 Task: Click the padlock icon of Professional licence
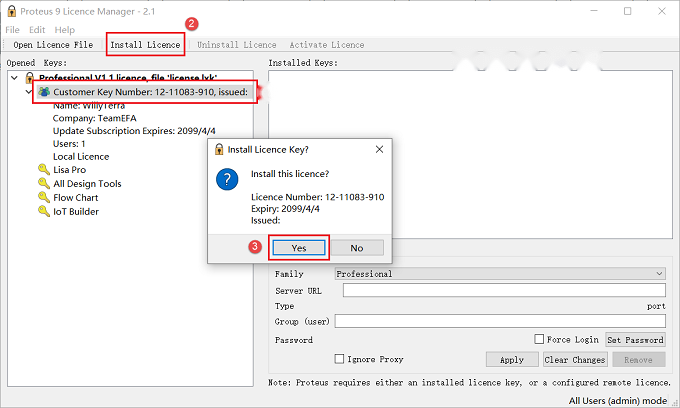click(29, 78)
